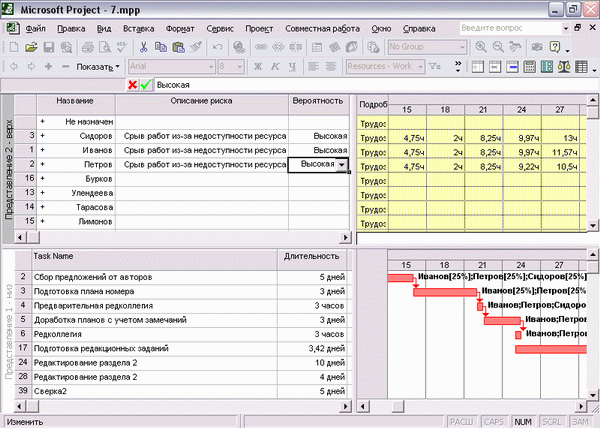Image resolution: width=600 pixels, height=428 pixels.
Task: Click the Format Painter brush icon
Action: point(196,47)
